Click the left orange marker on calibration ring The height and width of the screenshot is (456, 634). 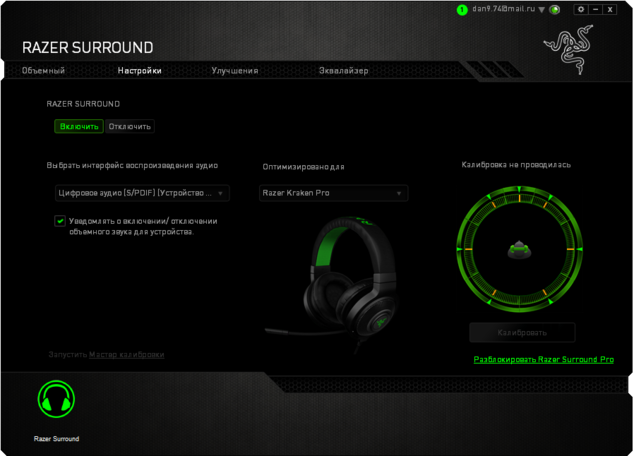click(468, 249)
